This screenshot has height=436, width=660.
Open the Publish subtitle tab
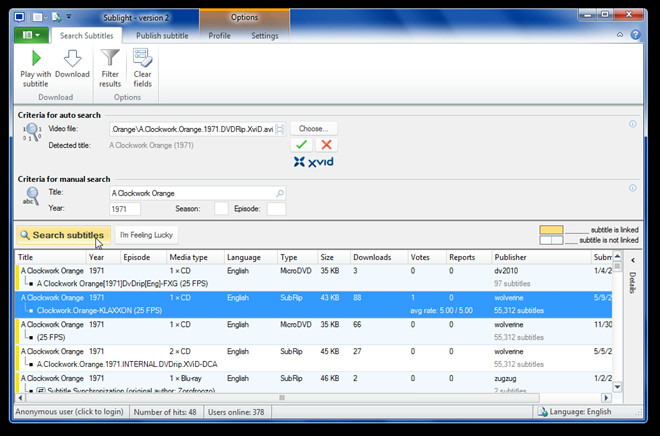tap(162, 36)
